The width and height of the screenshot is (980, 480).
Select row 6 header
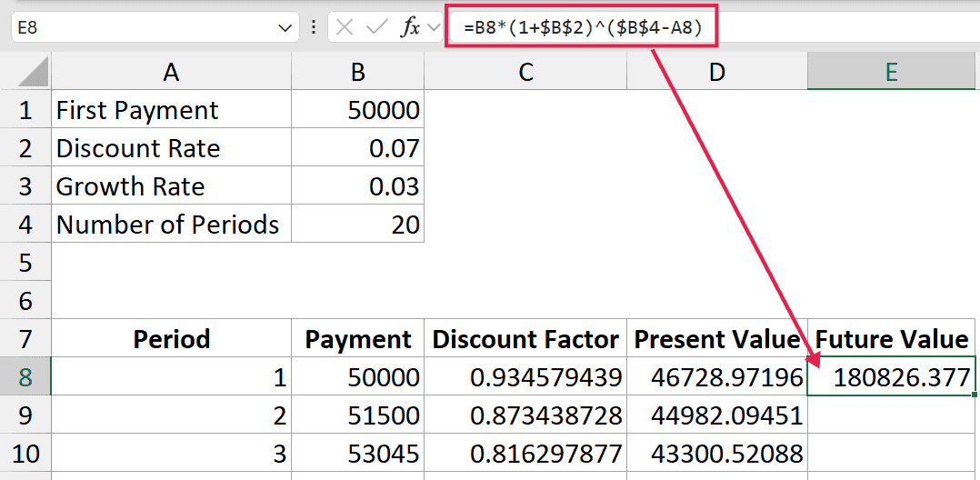pos(25,301)
